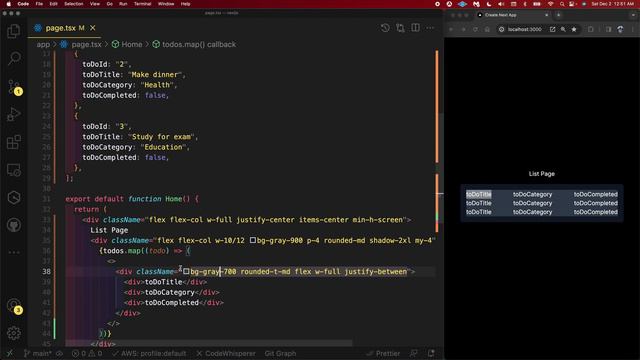Toggle the browser side panel

click(x=608, y=29)
